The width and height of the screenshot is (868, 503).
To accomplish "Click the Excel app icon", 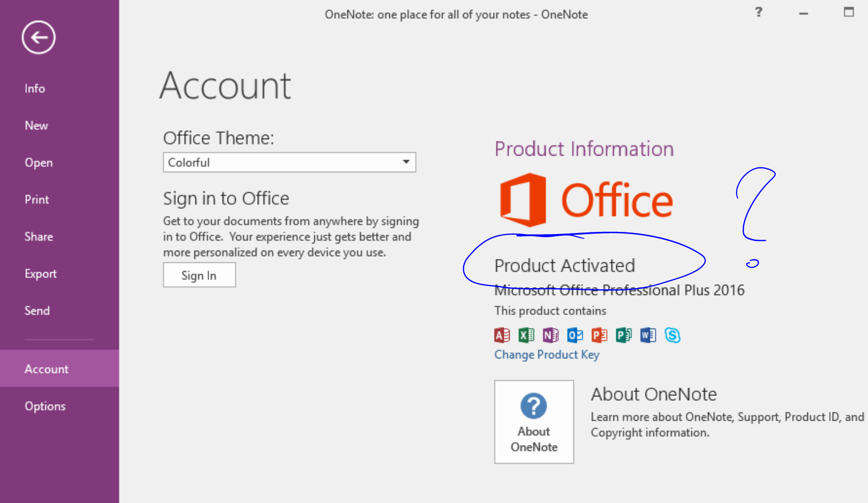I will pos(526,335).
